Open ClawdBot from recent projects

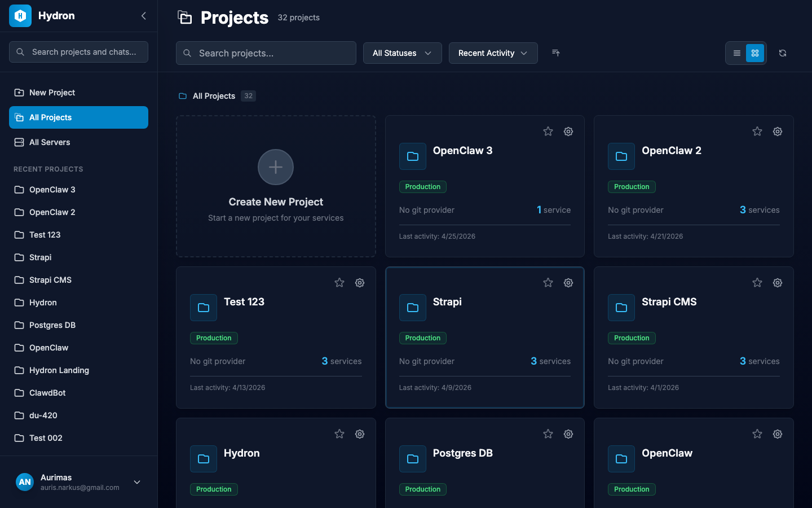(x=78, y=393)
